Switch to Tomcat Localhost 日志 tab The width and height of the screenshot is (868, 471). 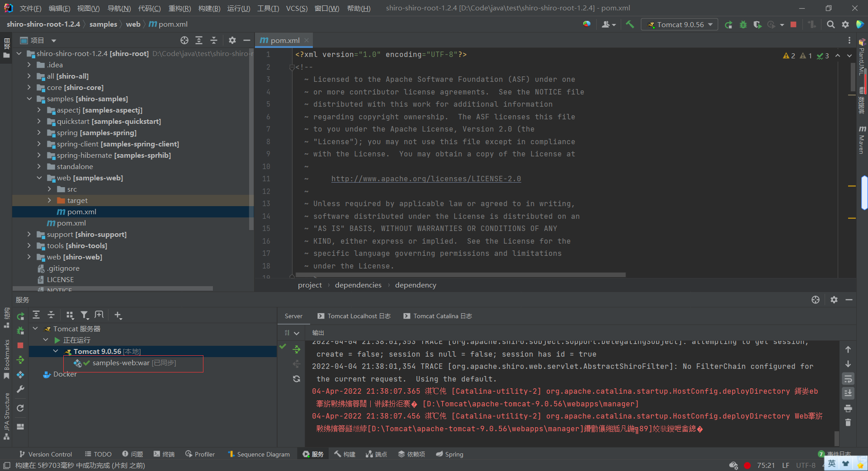pyautogui.click(x=354, y=316)
